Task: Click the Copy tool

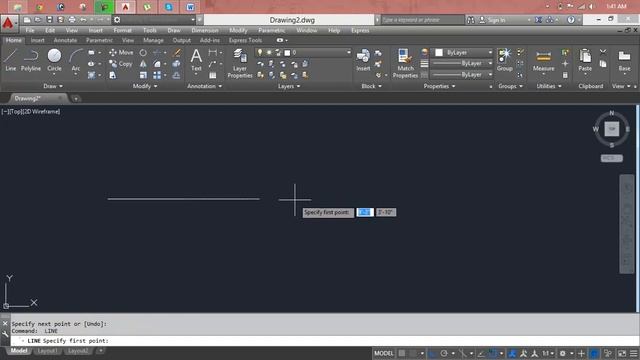Action: 121,64
